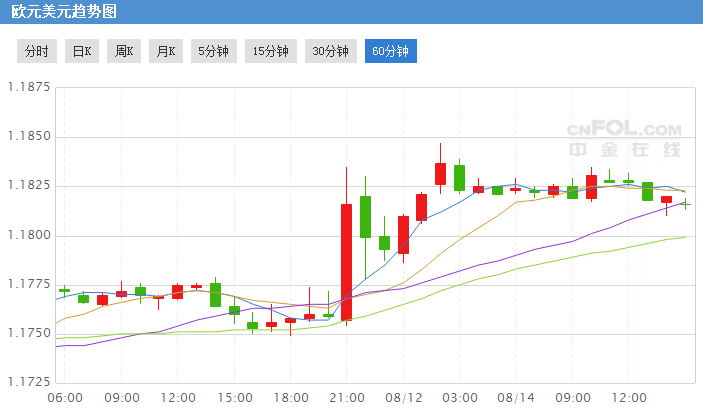Show the 月K chart
The width and height of the screenshot is (703, 410).
(166, 51)
